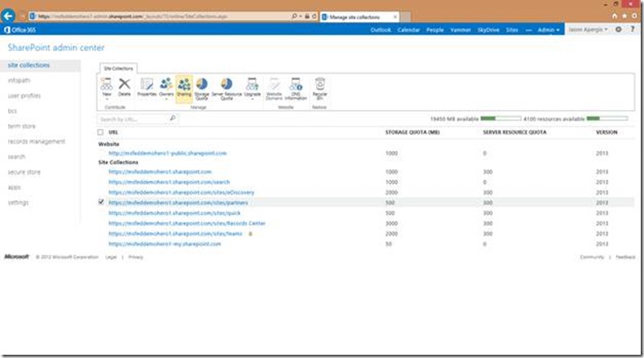Viewport: 644px width, 358px height.
Task: Click the resources available progress bar
Action: pos(607,118)
